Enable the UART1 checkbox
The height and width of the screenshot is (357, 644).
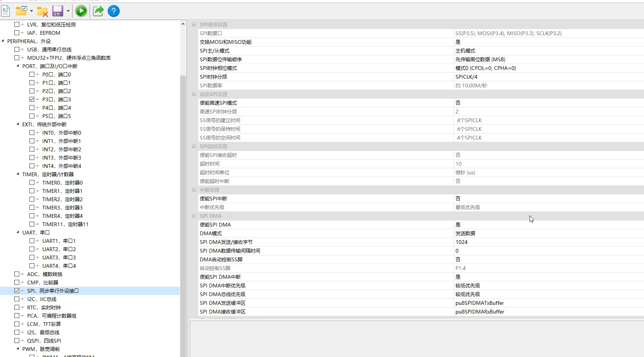click(x=32, y=241)
